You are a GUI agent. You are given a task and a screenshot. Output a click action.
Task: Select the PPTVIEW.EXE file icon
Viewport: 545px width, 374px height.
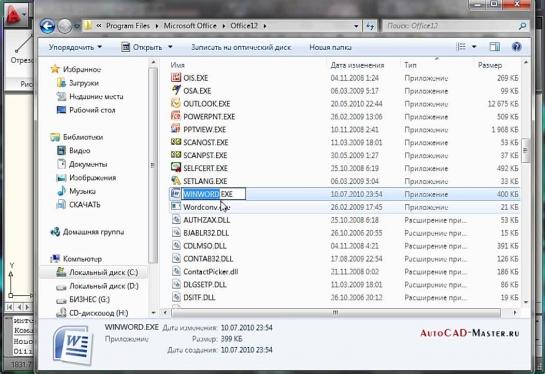(x=176, y=129)
